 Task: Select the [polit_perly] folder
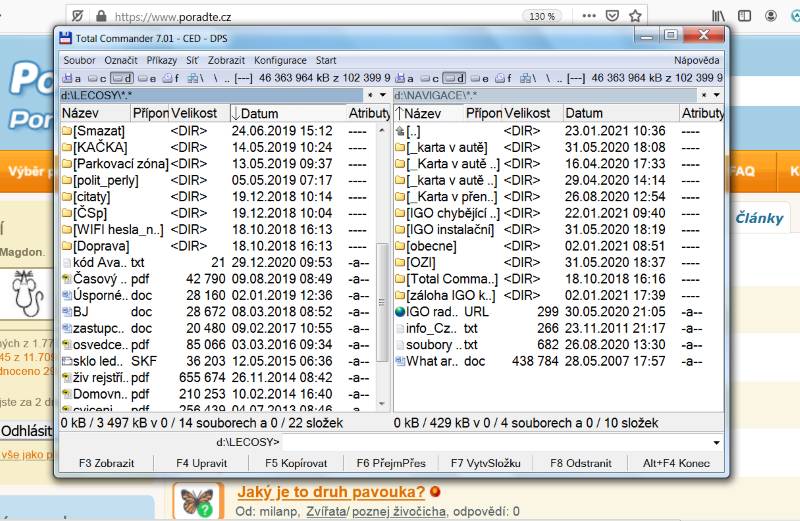pos(100,180)
